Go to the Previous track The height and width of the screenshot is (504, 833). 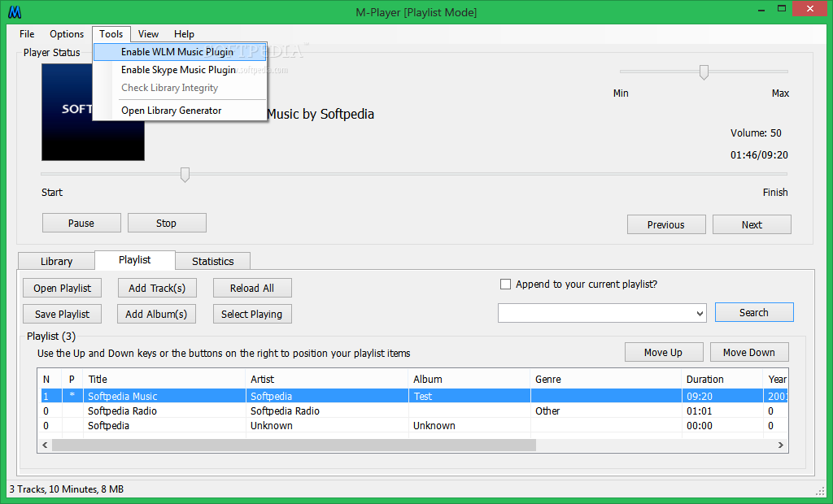pyautogui.click(x=666, y=224)
